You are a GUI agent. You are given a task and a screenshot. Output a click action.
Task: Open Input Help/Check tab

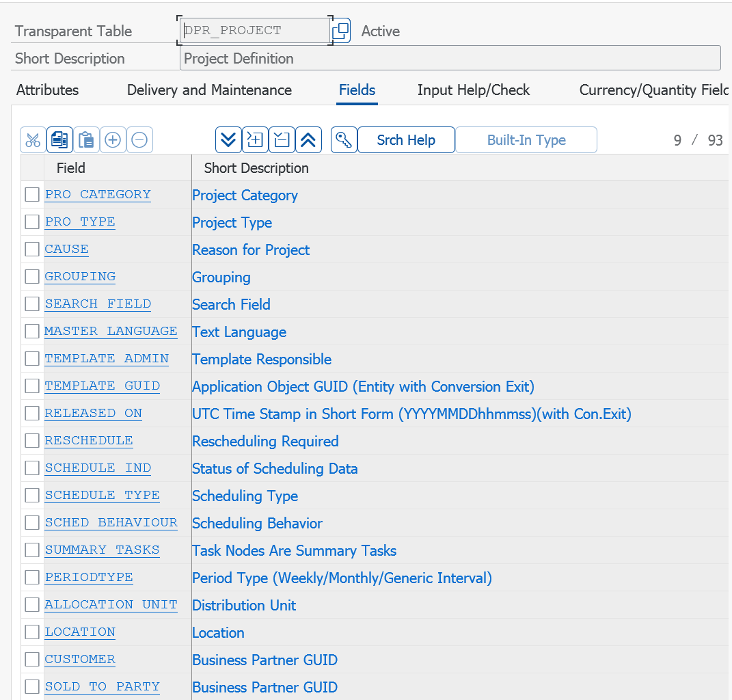pos(474,90)
